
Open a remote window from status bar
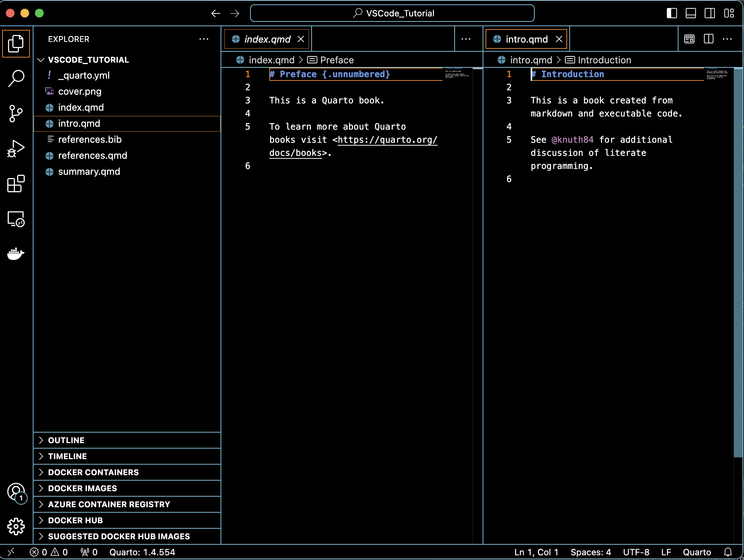coord(11,552)
